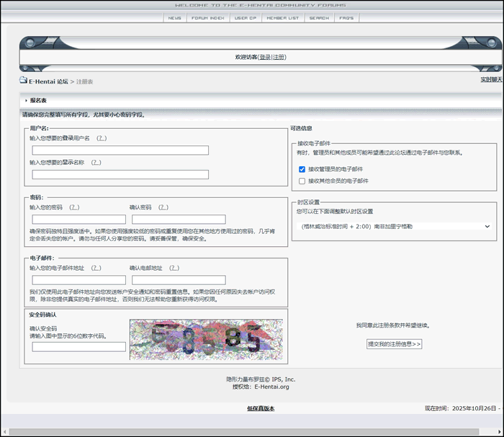504x437 pixels.
Task: Click the help (?) link next to 登录用户名
Action: [x=102, y=138]
